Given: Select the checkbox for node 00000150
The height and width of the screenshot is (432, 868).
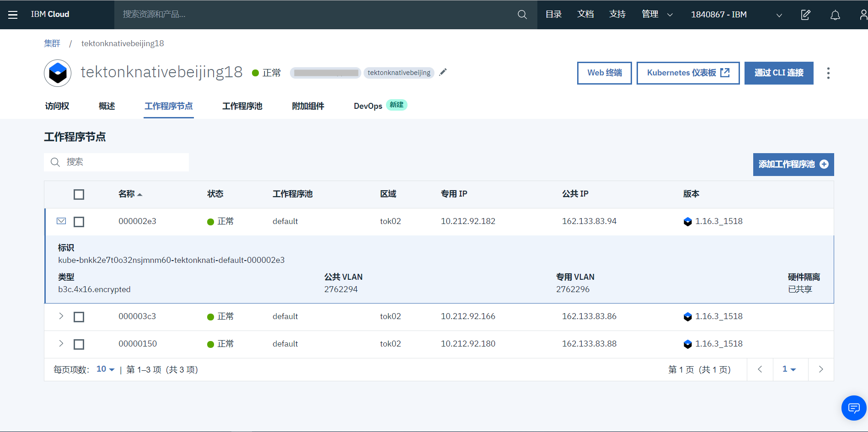Looking at the screenshot, I should [79, 345].
